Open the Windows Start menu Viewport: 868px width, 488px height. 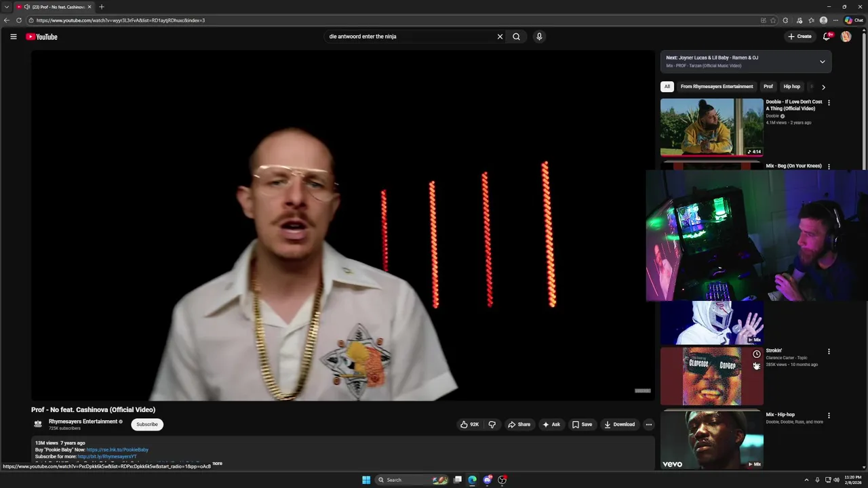pos(366,480)
